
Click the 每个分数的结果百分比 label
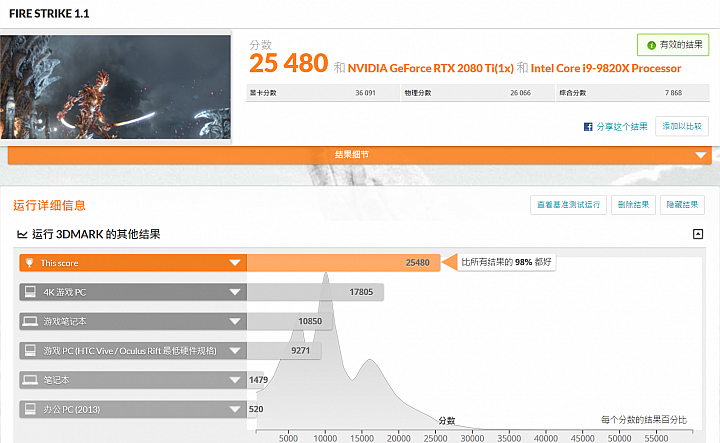tap(644, 420)
